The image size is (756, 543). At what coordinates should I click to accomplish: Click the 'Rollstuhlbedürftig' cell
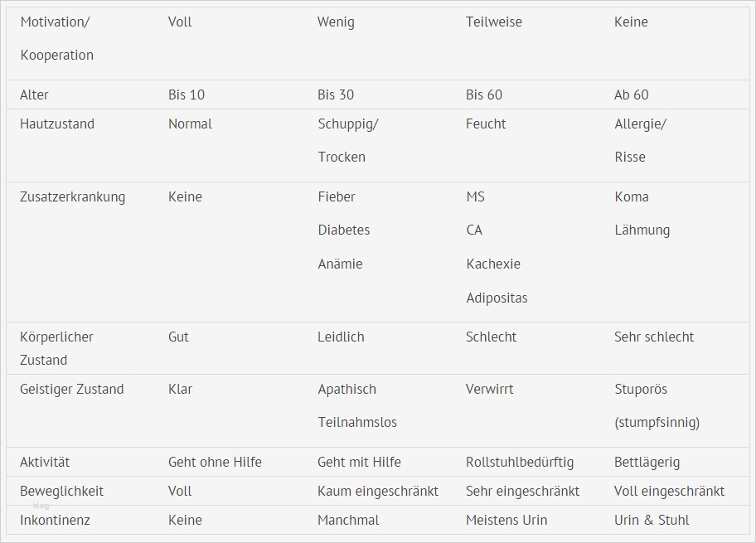tap(520, 462)
